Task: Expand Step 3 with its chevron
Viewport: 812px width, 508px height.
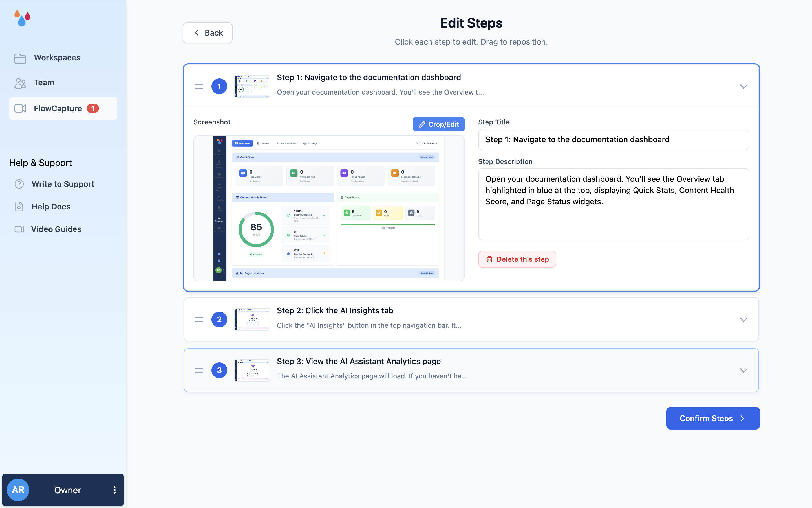Action: [x=743, y=370]
